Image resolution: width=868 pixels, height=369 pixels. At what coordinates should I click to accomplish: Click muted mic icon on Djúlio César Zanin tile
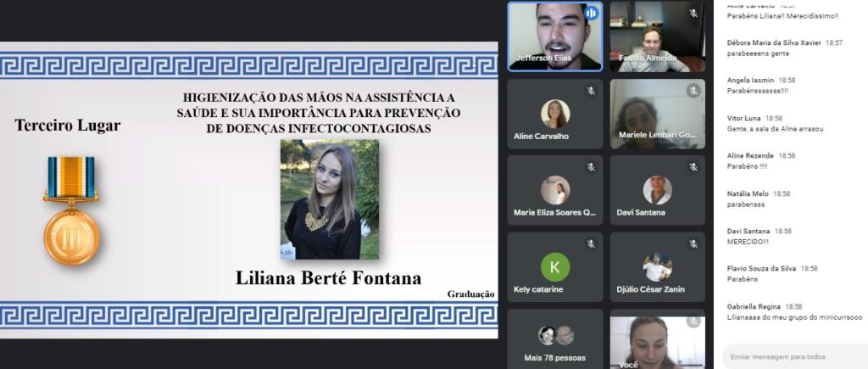pyautogui.click(x=693, y=244)
